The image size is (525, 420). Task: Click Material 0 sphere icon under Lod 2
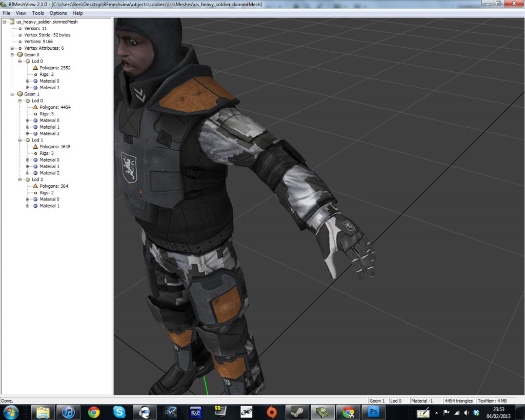[x=35, y=199]
